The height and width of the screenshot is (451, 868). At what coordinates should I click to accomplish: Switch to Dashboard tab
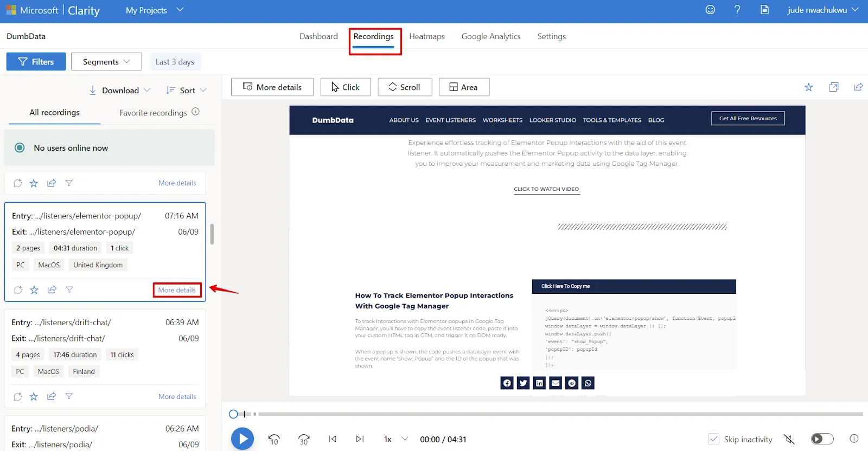click(x=318, y=36)
